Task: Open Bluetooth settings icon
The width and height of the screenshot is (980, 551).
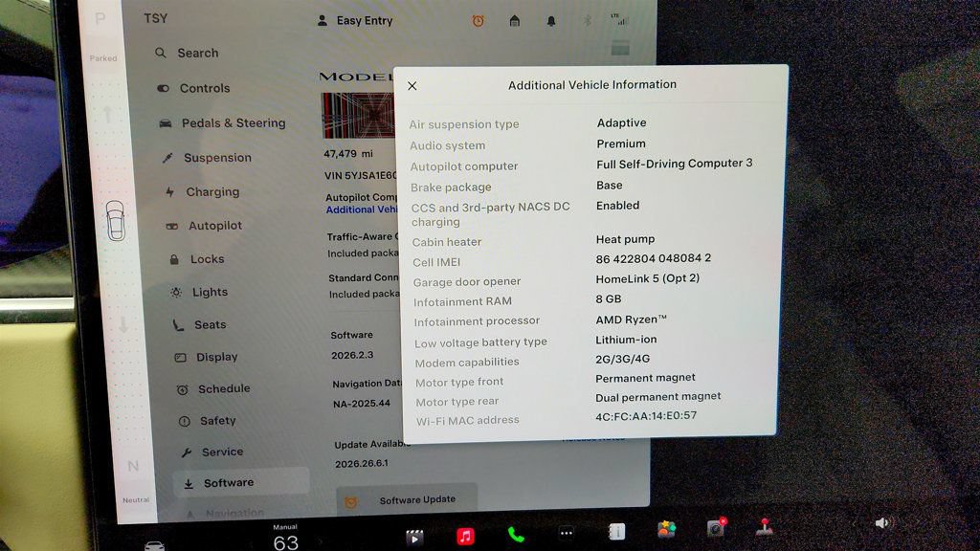Action: coord(588,21)
